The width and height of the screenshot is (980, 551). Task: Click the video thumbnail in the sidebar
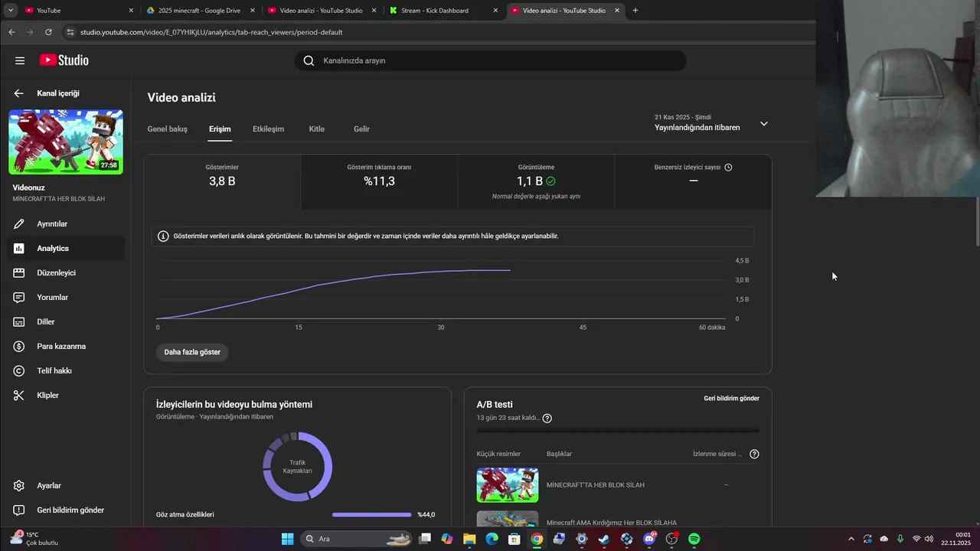[66, 142]
